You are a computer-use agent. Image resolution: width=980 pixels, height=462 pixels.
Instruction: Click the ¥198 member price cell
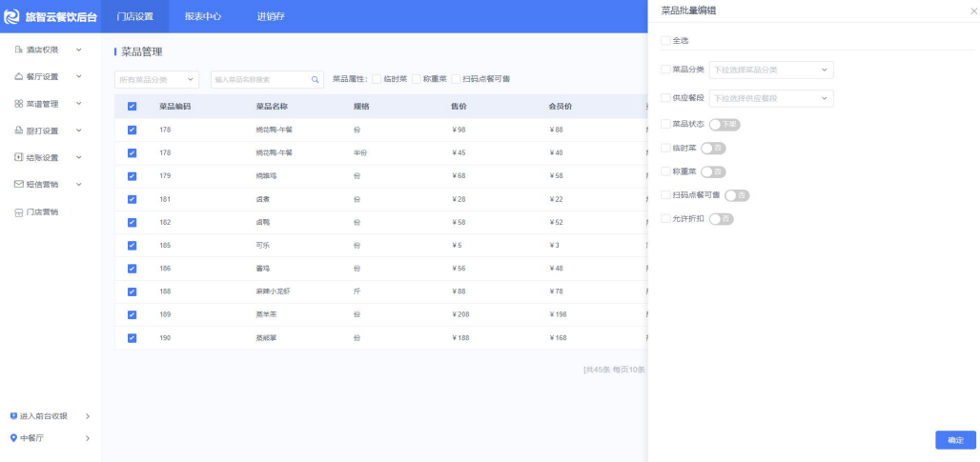click(558, 314)
